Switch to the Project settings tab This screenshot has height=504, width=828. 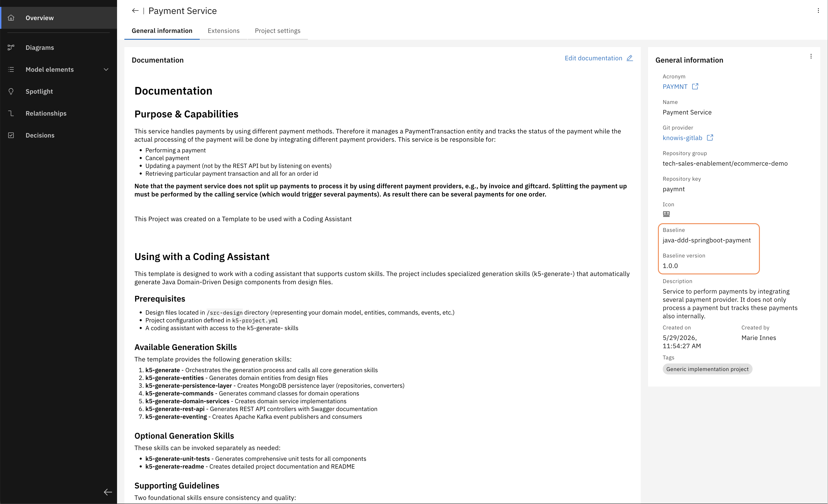point(278,31)
